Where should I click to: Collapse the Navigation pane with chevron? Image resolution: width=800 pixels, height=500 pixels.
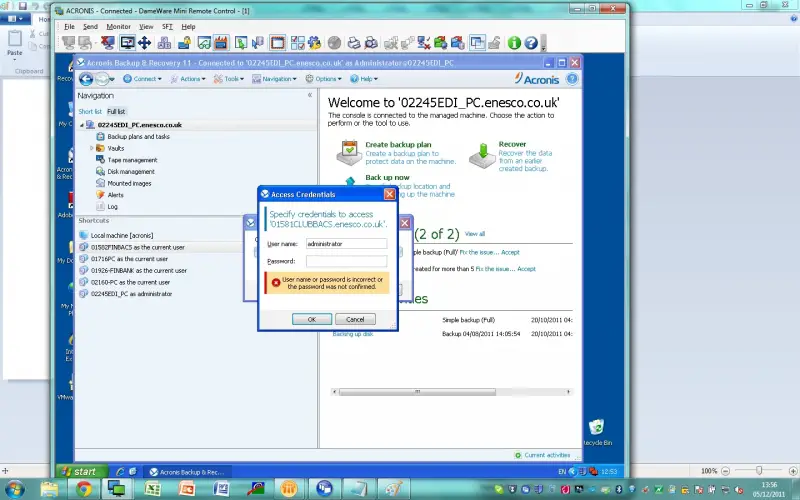click(310, 95)
